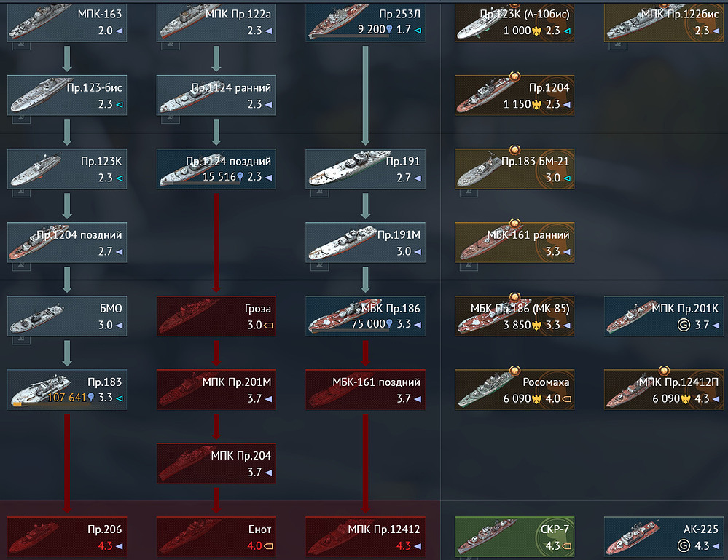Select the Пр.183 boat card
728x560 pixels.
point(67,390)
